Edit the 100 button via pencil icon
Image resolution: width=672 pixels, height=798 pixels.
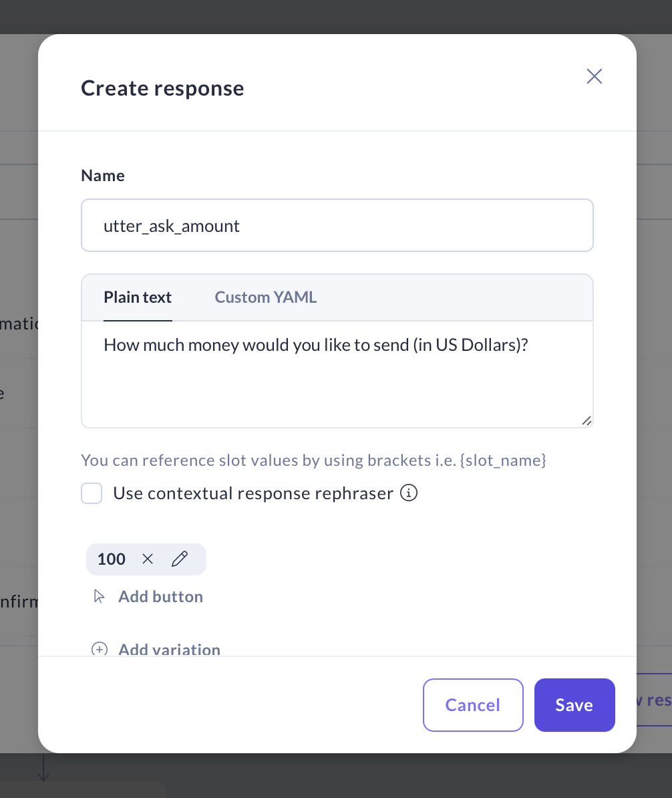point(180,559)
